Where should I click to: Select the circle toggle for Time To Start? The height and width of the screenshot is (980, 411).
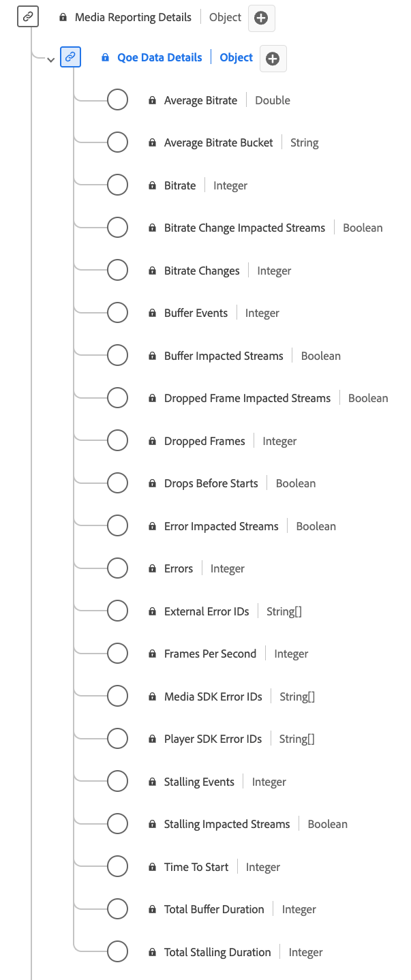pyautogui.click(x=116, y=866)
